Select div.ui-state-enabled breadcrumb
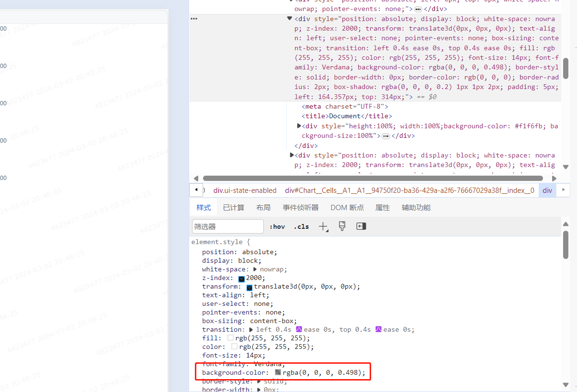 click(245, 190)
